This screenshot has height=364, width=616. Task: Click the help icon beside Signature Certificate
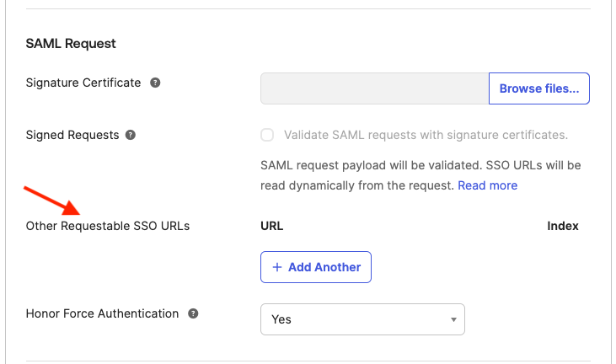tap(155, 83)
